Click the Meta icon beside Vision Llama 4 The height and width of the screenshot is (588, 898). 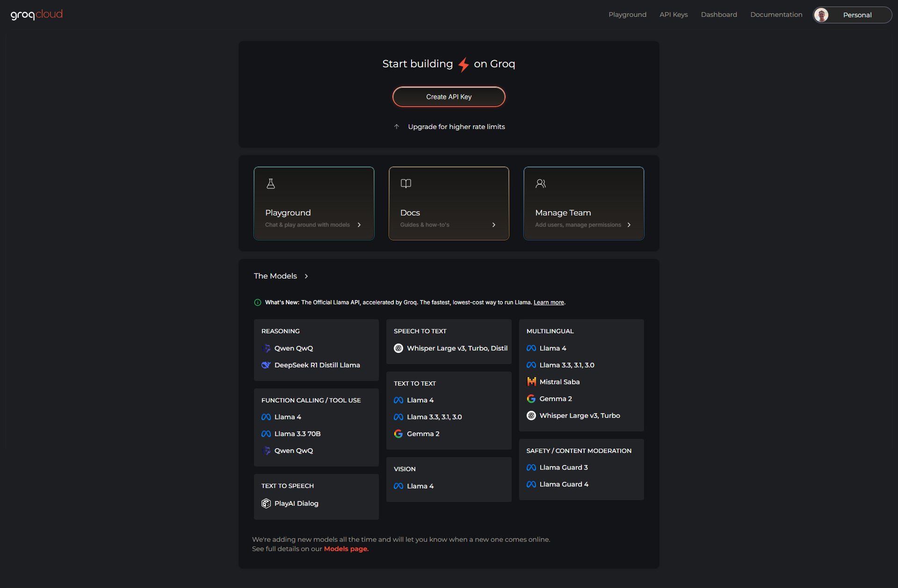(x=398, y=486)
